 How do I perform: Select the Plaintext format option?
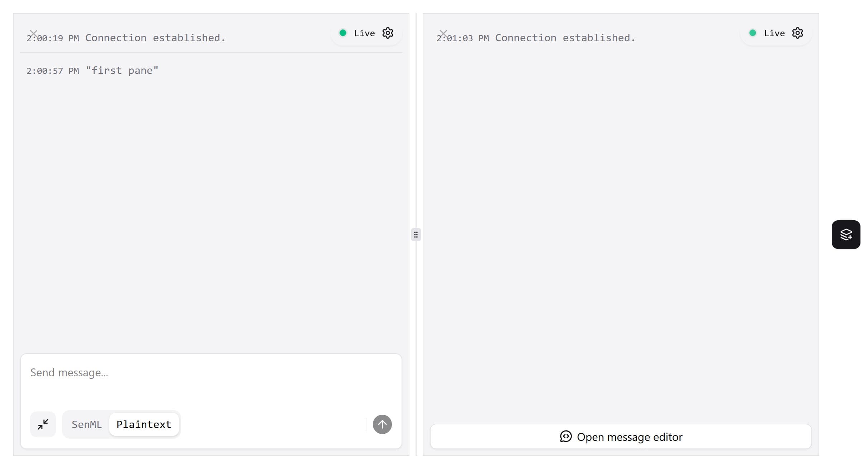coord(144,424)
